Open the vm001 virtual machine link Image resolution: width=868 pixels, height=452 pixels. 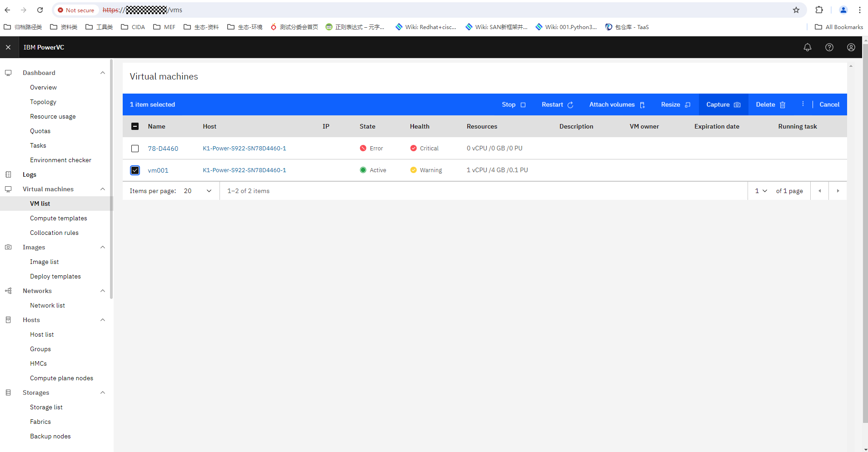click(158, 170)
